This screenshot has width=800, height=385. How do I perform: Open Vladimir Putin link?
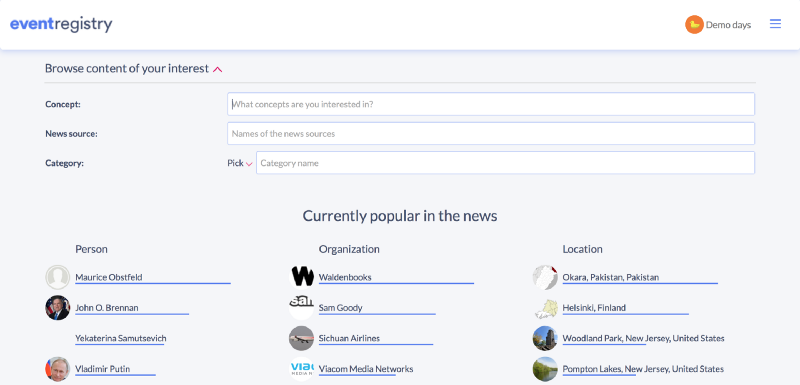click(x=103, y=369)
